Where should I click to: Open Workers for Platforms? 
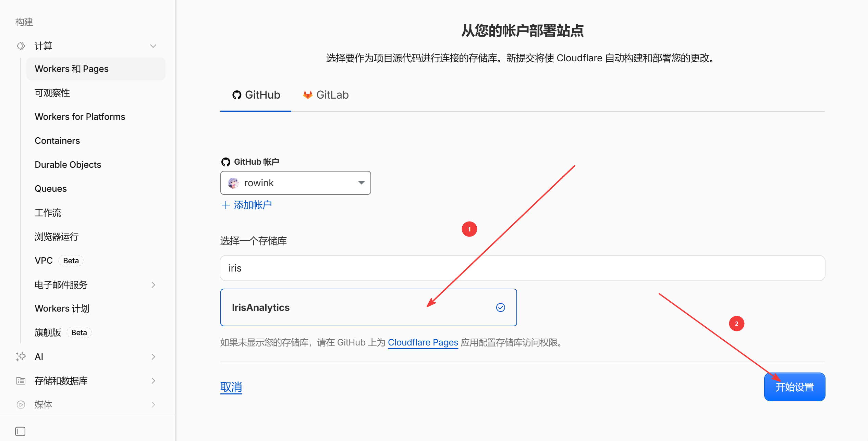[x=96, y=117]
